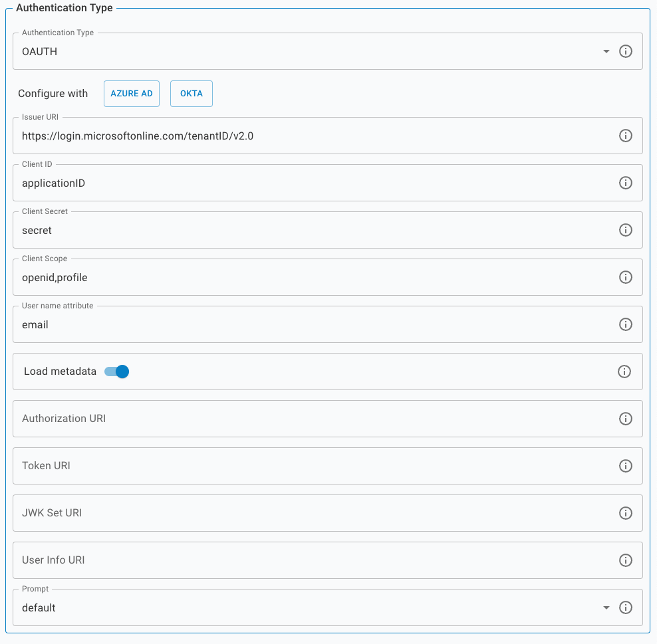The width and height of the screenshot is (657, 644).
Task: Click the AZURE AD configuration button
Action: click(131, 93)
